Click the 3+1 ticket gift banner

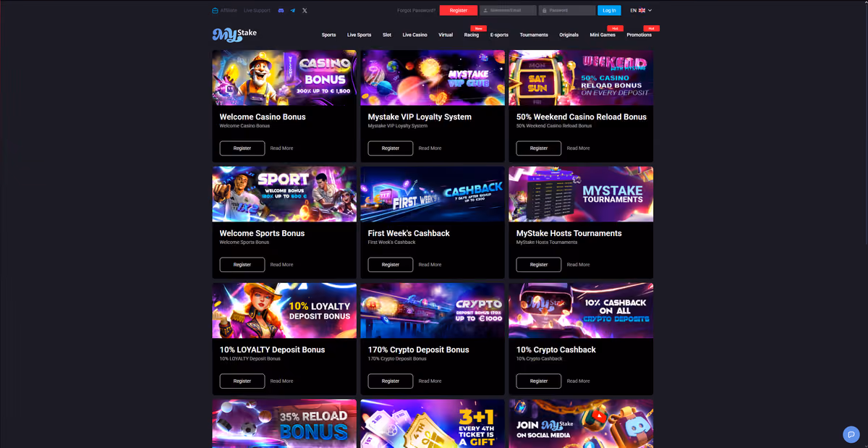(x=433, y=423)
